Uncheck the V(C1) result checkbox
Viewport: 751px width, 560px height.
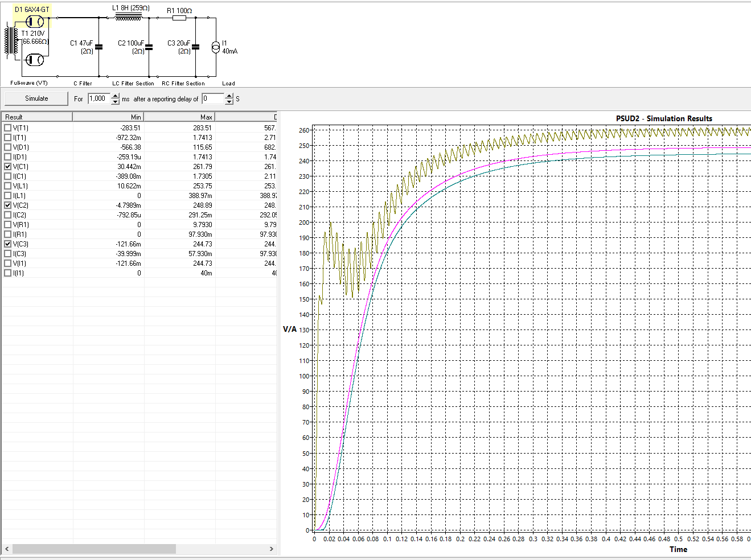8,167
